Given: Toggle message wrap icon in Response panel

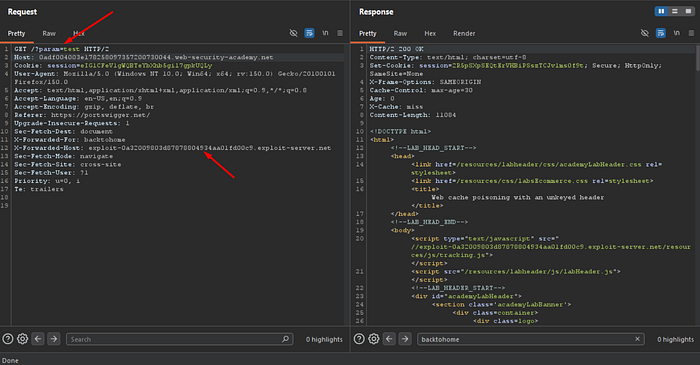Looking at the screenshot, I should 661,33.
